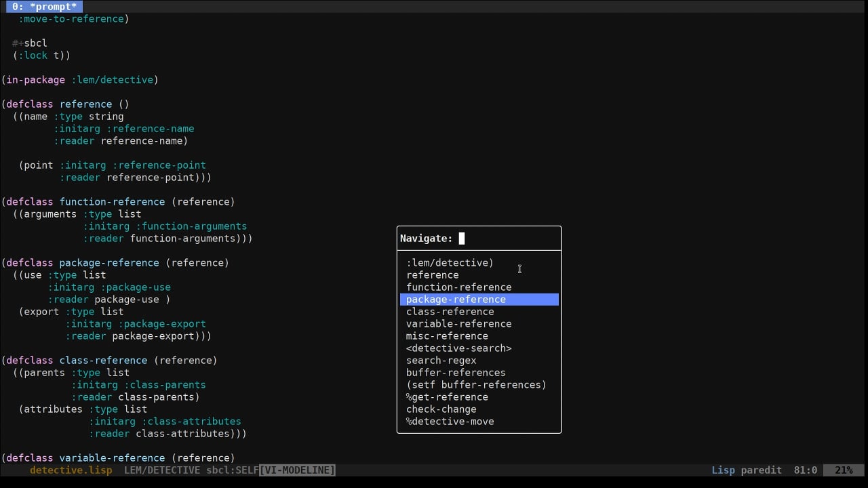
Task: Click ':reader package-use )' line
Action: click(109, 300)
